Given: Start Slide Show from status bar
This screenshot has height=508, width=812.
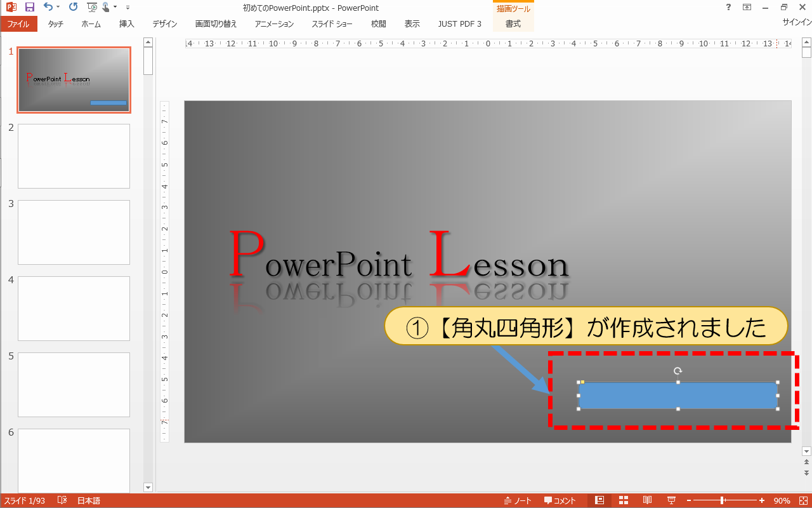Looking at the screenshot, I should (x=671, y=500).
